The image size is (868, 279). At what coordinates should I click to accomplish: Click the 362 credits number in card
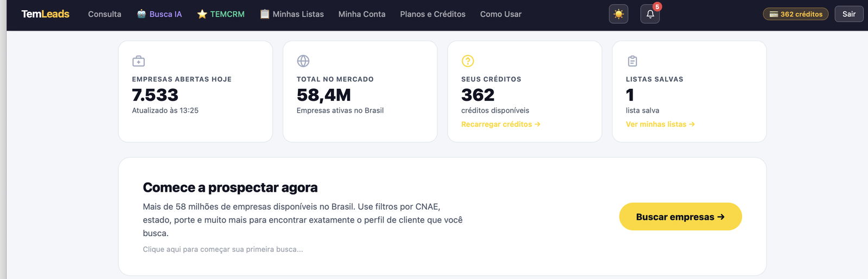pos(478,95)
